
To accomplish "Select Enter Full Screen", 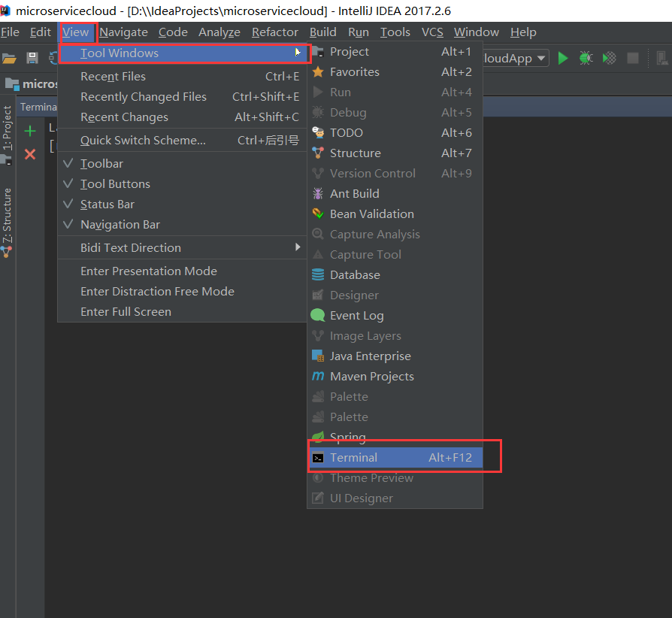I will click(182, 311).
